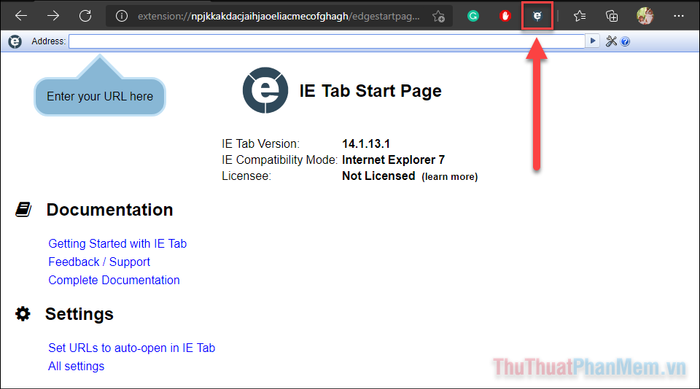
Task: Click the Enter your URL here bubble
Action: point(100,96)
